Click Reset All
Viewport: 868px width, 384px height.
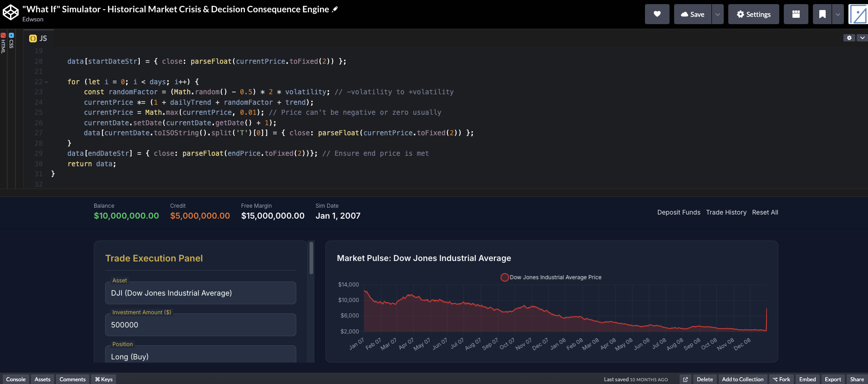coord(765,212)
